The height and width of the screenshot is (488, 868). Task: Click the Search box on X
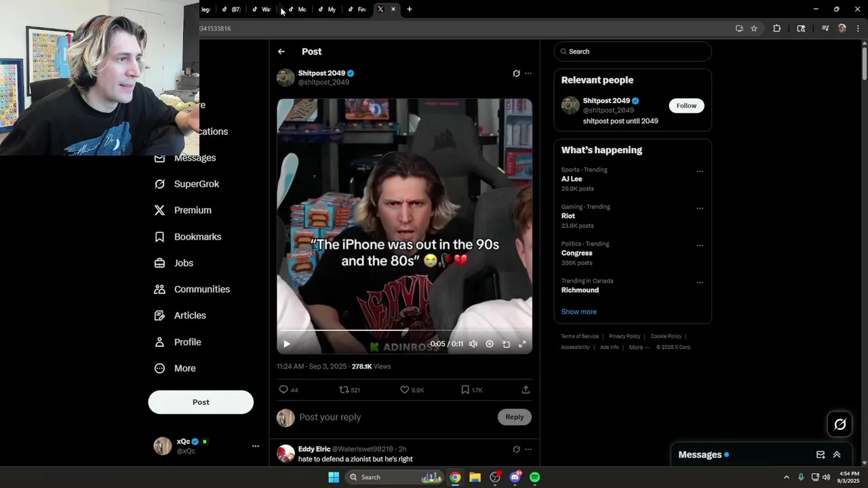point(633,52)
